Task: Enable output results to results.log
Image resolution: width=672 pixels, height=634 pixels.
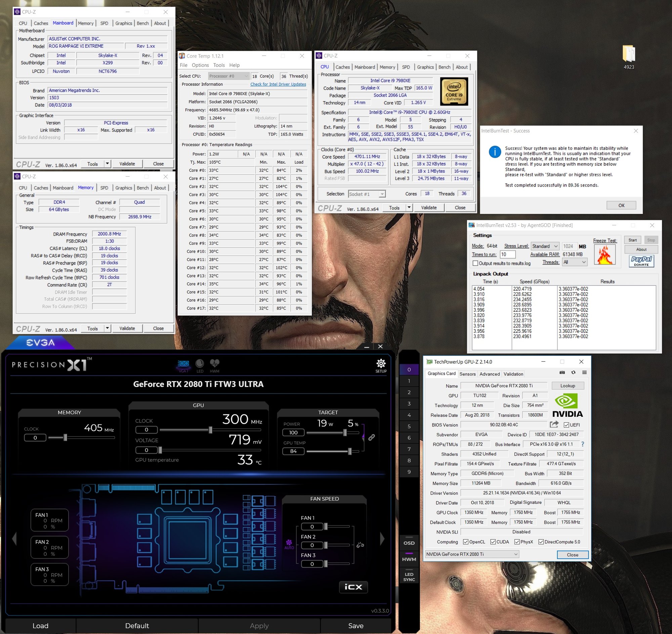Action: pos(475,263)
